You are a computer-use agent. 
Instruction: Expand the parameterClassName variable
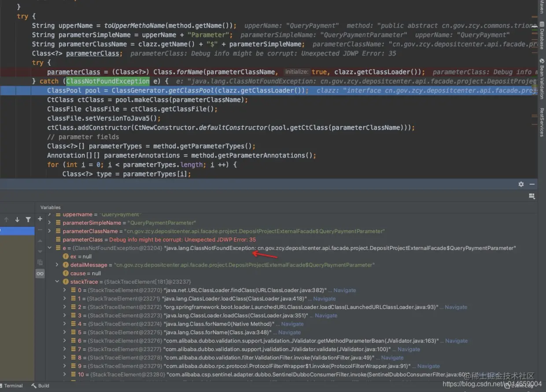[x=49, y=231]
